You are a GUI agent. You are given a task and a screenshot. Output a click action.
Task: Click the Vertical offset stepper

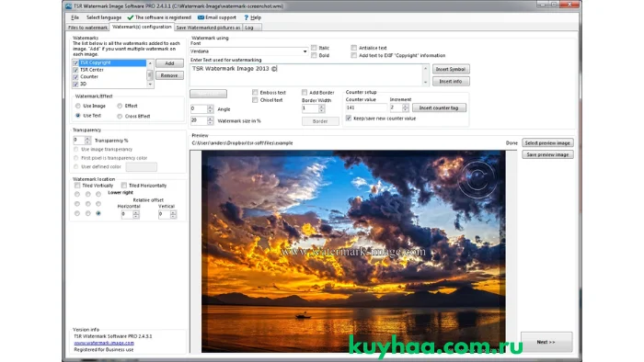tap(173, 214)
